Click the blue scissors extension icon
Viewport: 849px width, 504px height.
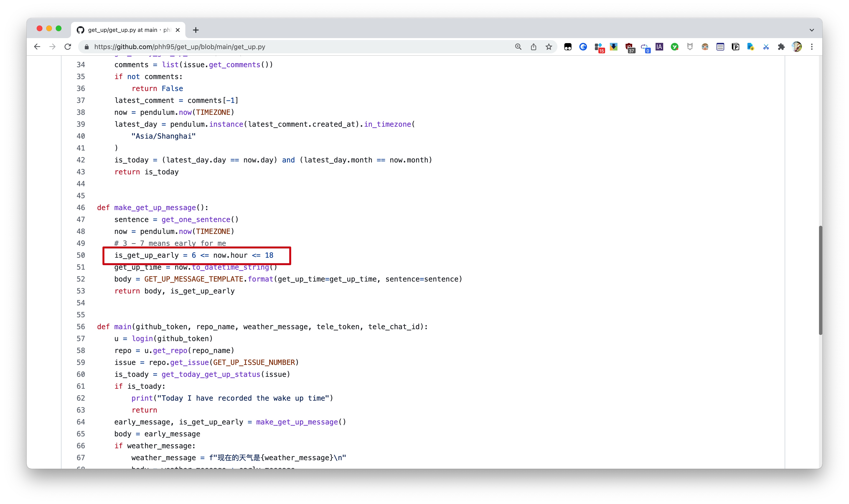click(766, 47)
